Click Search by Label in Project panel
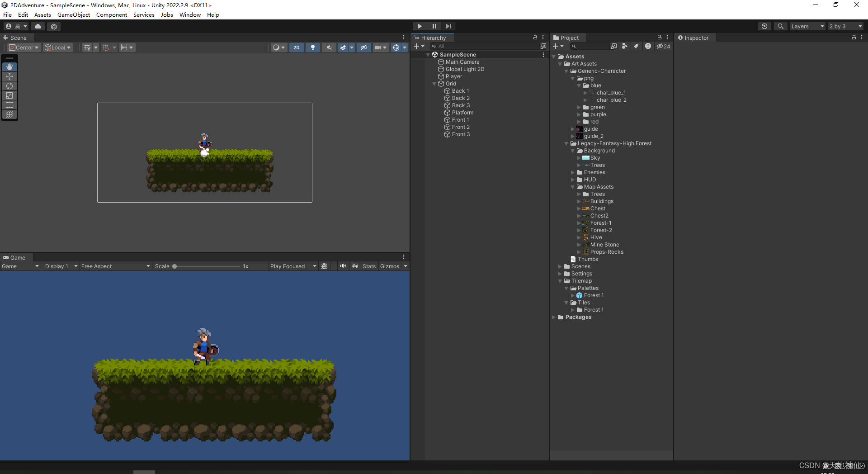 636,46
